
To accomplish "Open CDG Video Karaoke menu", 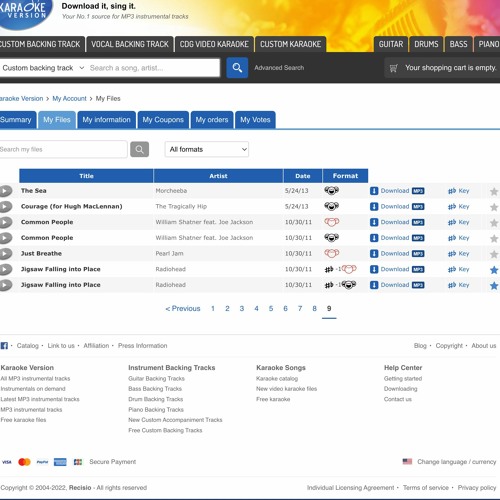I will 214,44.
